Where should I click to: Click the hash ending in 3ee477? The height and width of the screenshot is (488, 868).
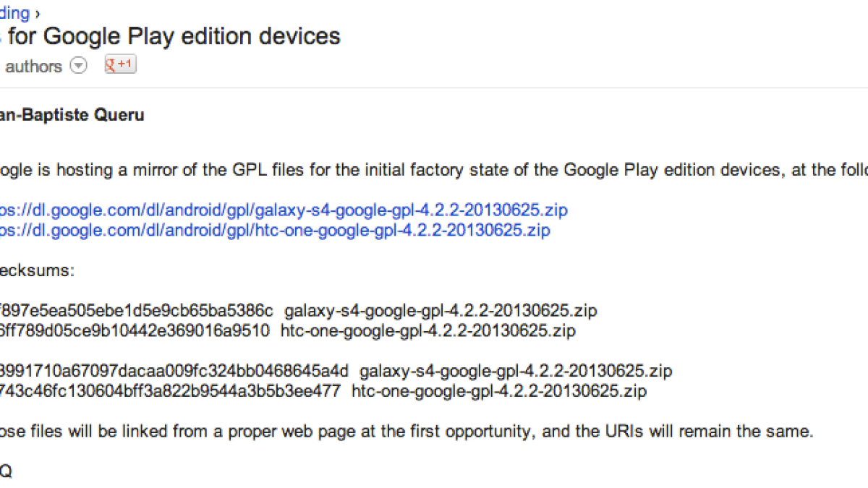[170, 392]
